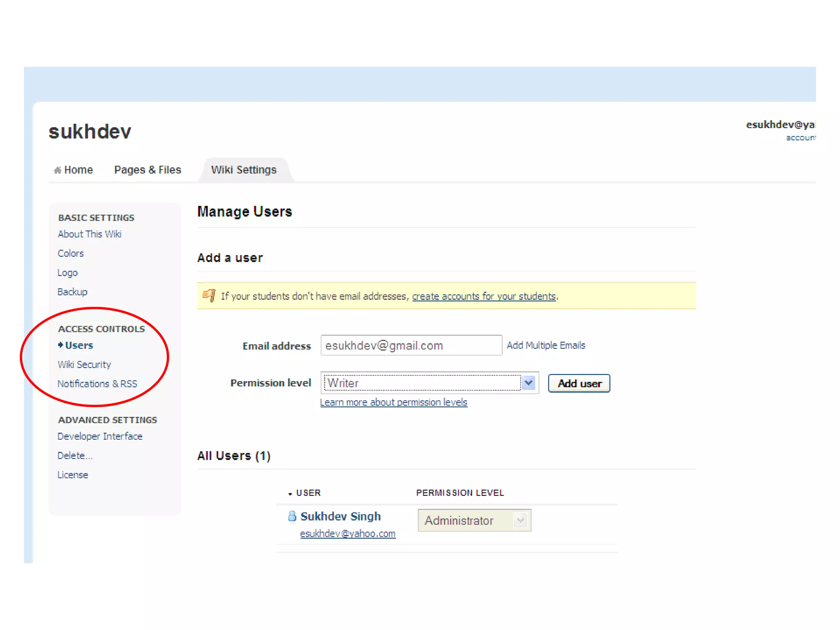This screenshot has height=630, width=840.
Task: Open the Backup settings page
Action: 72,292
